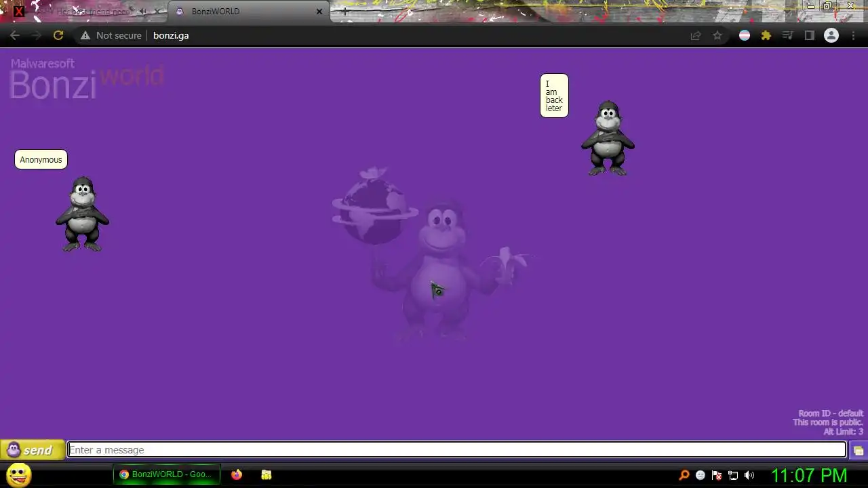Image resolution: width=868 pixels, height=488 pixels.
Task: Click the 11:07 PM taskbar clock
Action: 810,475
